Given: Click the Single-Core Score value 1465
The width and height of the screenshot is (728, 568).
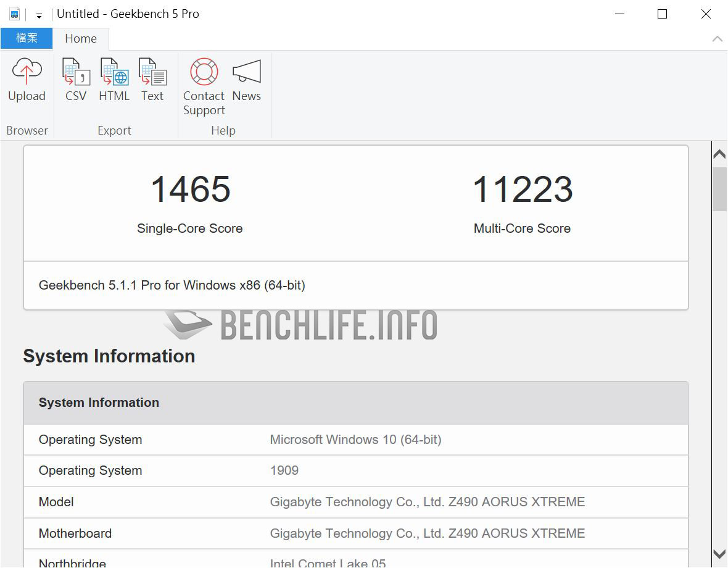Looking at the screenshot, I should pyautogui.click(x=190, y=189).
